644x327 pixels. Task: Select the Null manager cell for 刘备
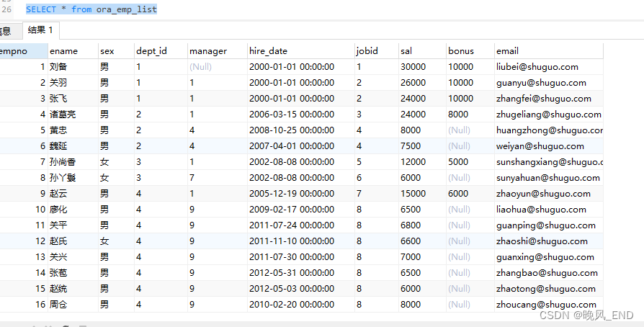click(x=218, y=67)
